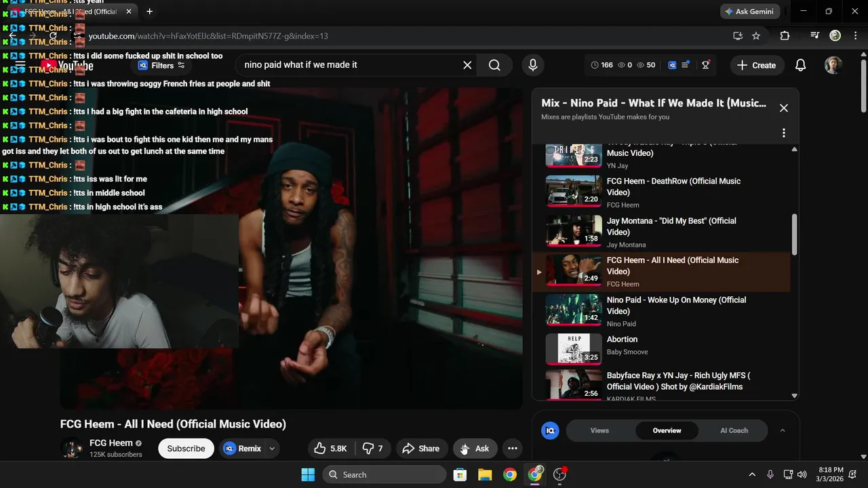Click the YouTube search magnifier button

[x=494, y=65]
